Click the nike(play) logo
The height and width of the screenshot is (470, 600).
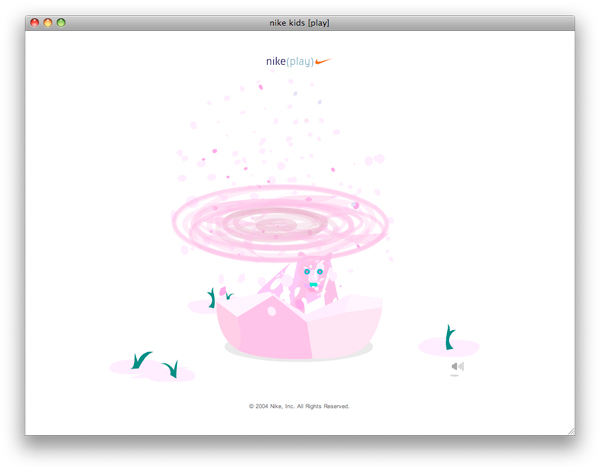(x=298, y=61)
